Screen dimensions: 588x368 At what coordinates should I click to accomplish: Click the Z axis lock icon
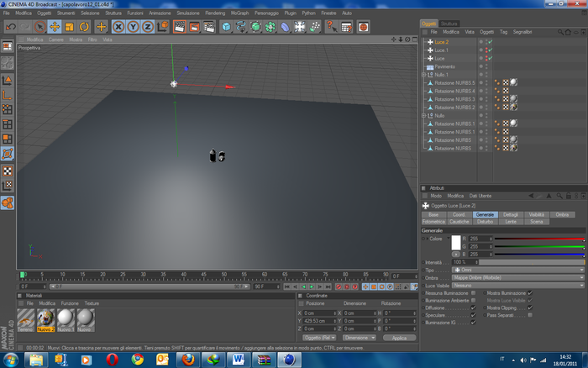(x=148, y=27)
